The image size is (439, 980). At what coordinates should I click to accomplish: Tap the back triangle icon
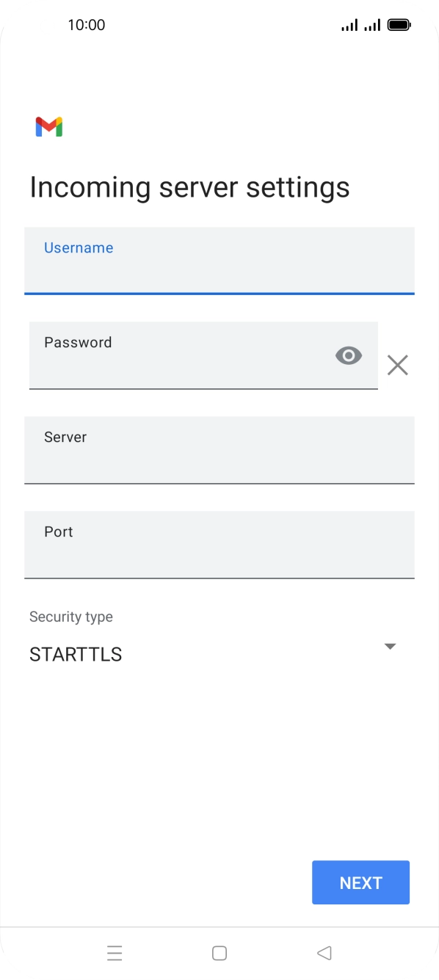324,952
